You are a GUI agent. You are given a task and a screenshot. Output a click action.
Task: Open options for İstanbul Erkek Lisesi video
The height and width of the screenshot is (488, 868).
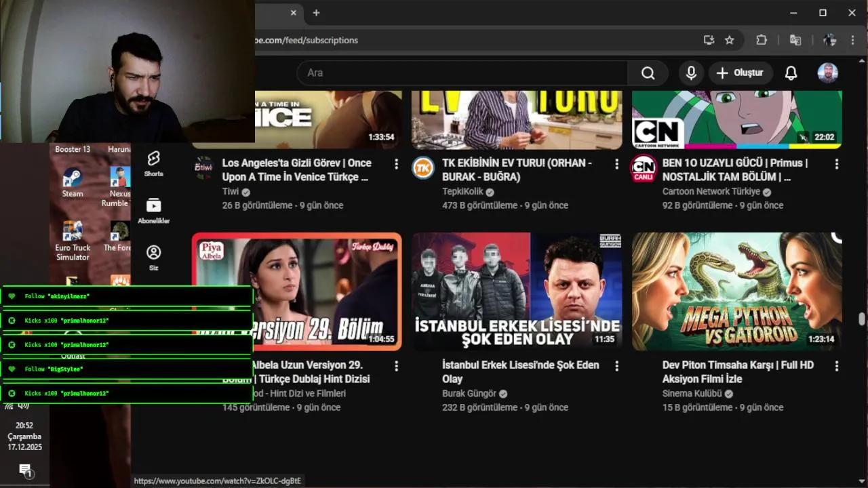(x=616, y=366)
